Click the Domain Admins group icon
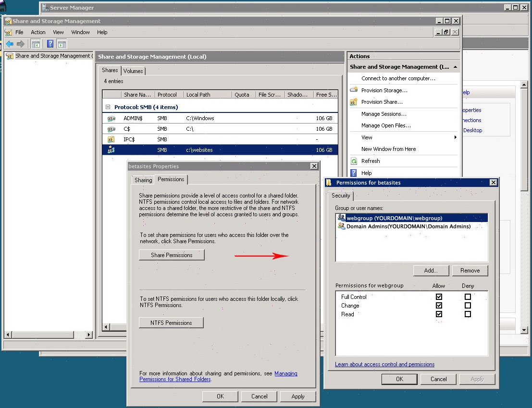 click(x=341, y=226)
